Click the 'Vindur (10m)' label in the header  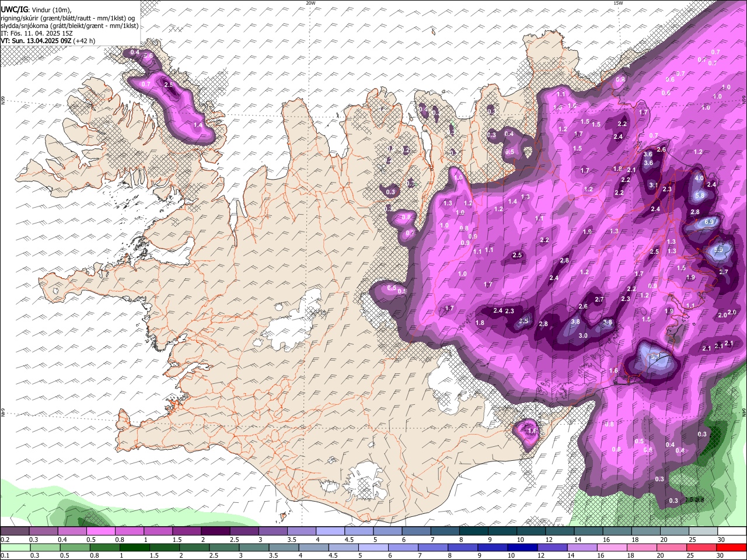pyautogui.click(x=51, y=10)
